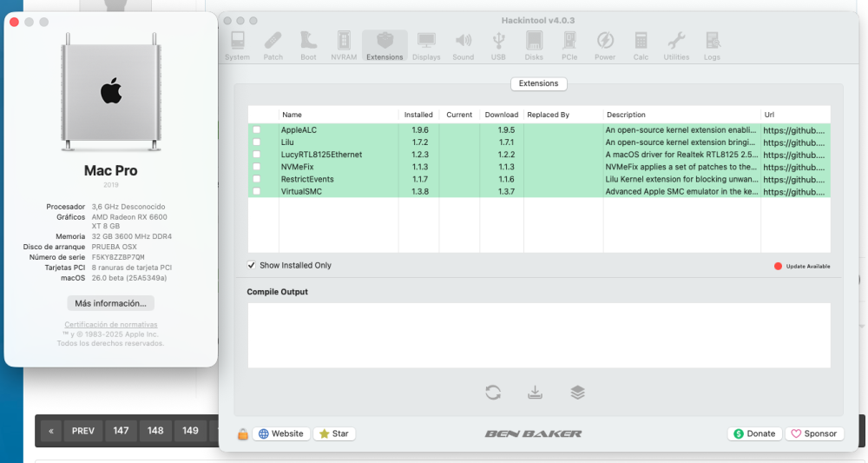Open the NVRAM toolbar section
The height and width of the screenshot is (463, 868).
click(x=344, y=45)
